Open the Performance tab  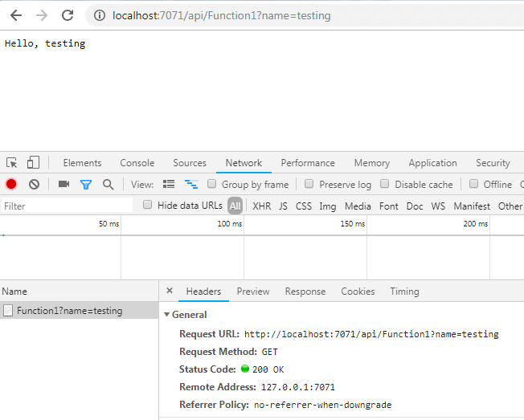tap(308, 163)
